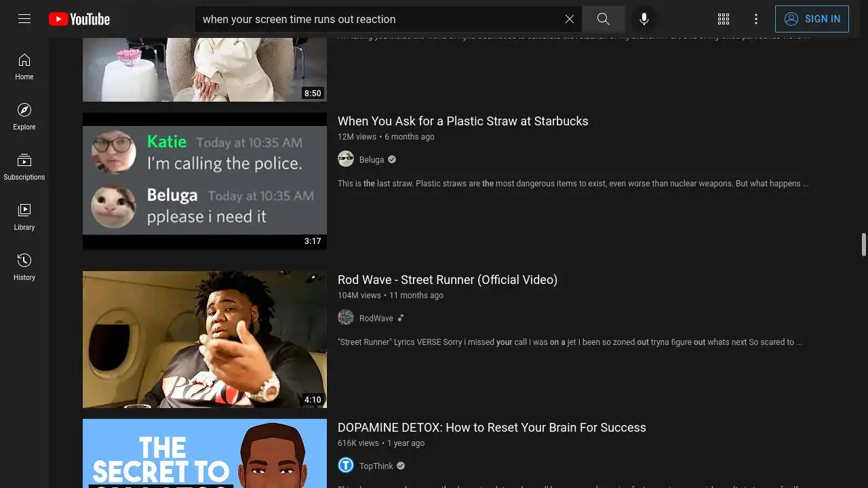Open the Rod Wave jet thumbnail
Viewport: 868px width, 488px height.
point(205,340)
